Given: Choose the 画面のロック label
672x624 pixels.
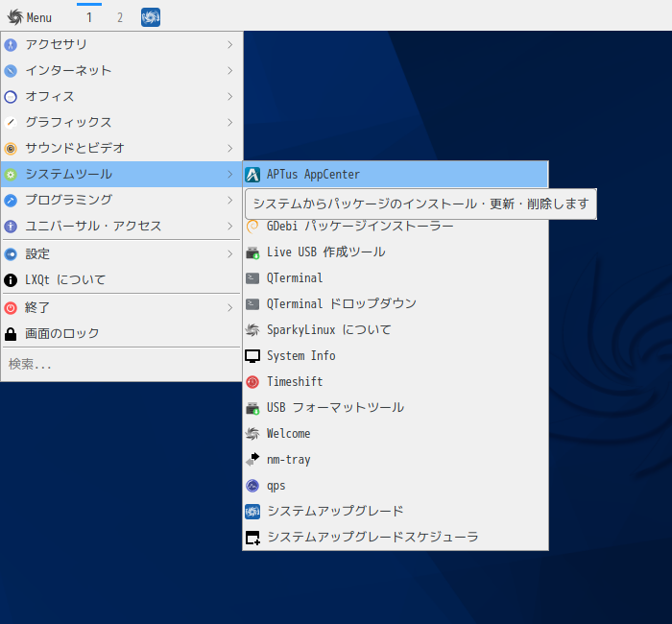Looking at the screenshot, I should point(62,333).
